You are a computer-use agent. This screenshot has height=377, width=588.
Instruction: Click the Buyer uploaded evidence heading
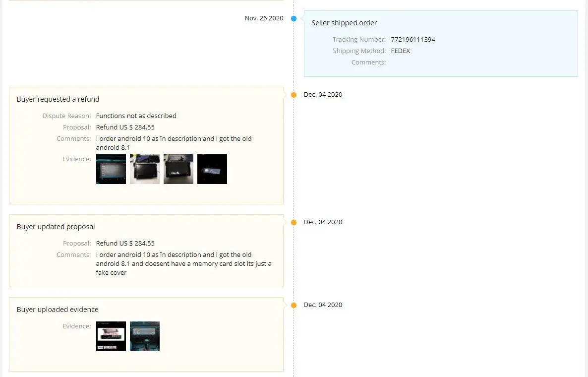(58, 310)
